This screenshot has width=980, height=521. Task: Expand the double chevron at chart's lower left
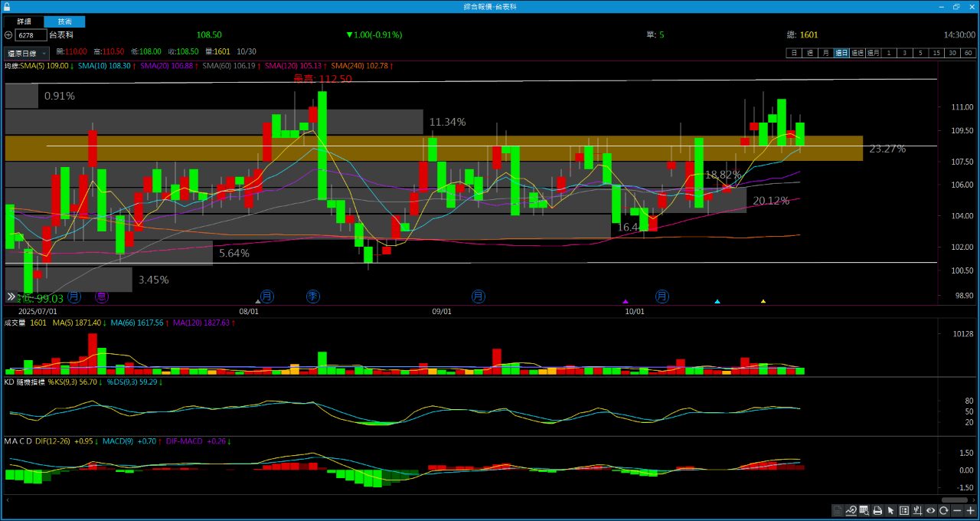11,297
